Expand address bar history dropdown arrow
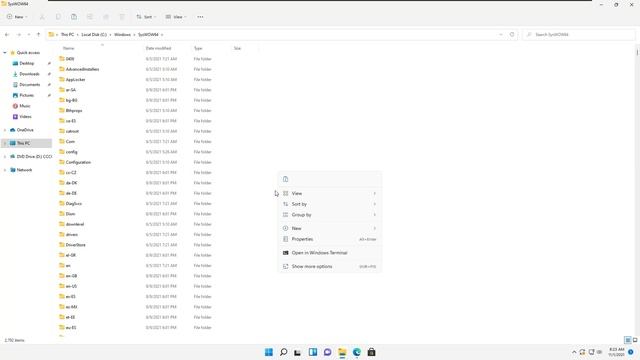The height and width of the screenshot is (360, 640). [x=501, y=35]
